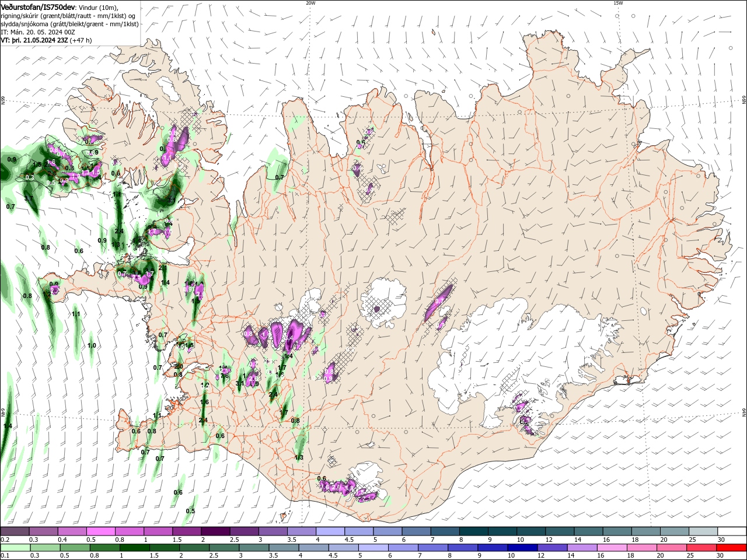The image size is (747, 560).
Task: Click the 2.5 grey-green rain legend swatch
Action: (224, 548)
